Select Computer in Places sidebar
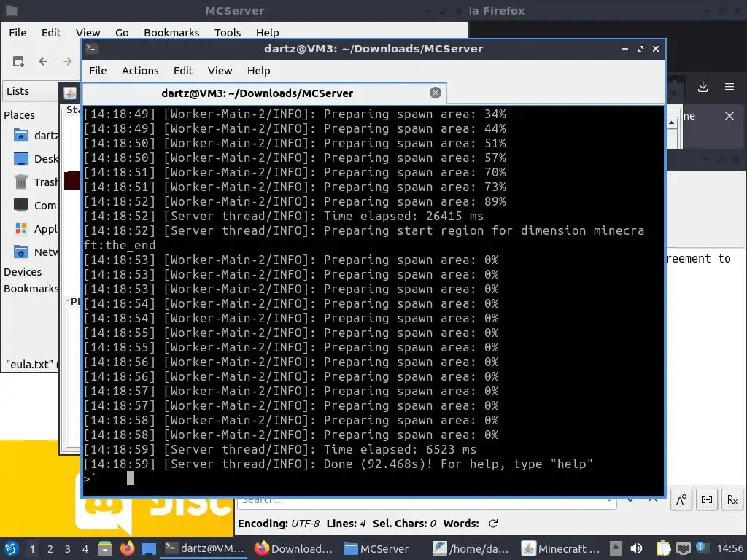The image size is (747, 560). [x=36, y=205]
